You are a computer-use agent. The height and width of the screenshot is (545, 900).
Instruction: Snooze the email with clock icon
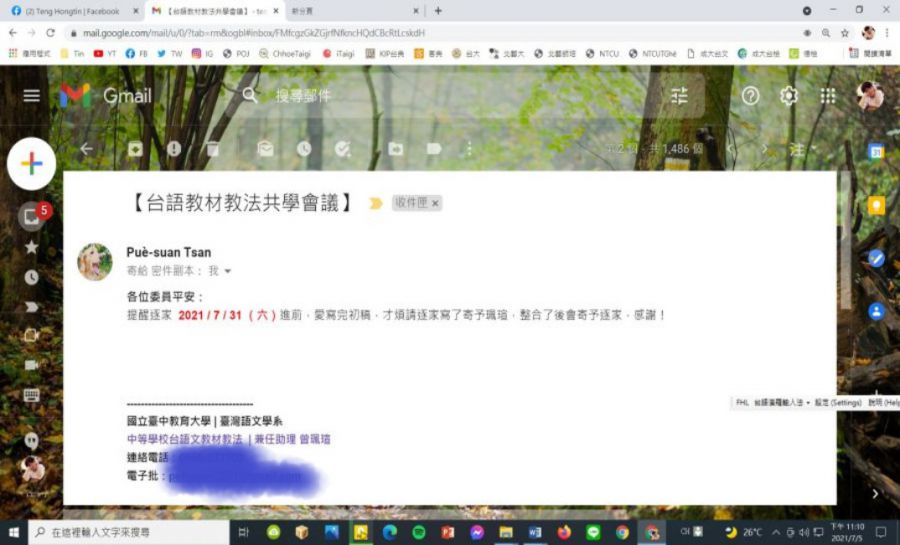click(x=304, y=149)
